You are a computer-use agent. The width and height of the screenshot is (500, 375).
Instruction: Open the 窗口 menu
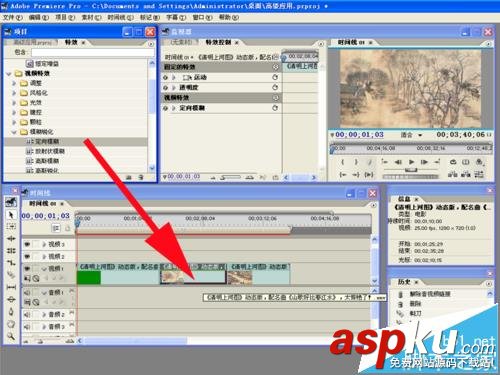(x=202, y=17)
